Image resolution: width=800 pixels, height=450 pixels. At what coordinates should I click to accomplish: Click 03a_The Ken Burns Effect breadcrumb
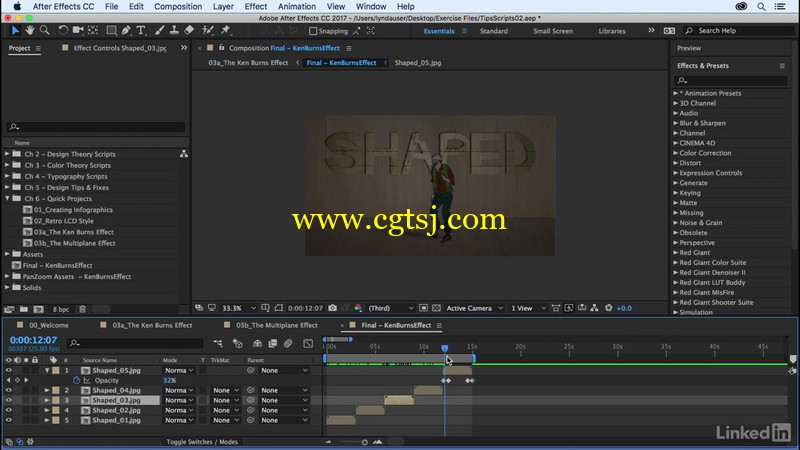[x=248, y=63]
